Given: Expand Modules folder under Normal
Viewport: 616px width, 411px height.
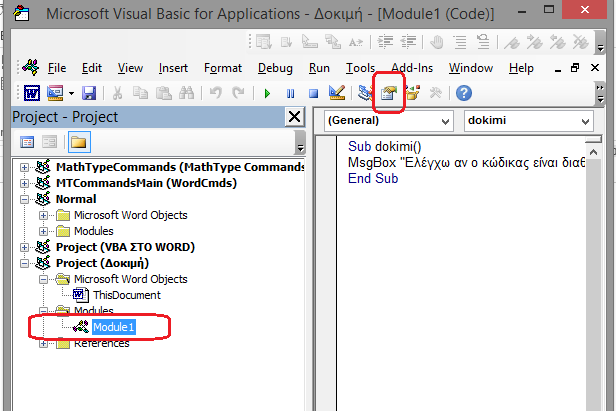Looking at the screenshot, I should 44,231.
